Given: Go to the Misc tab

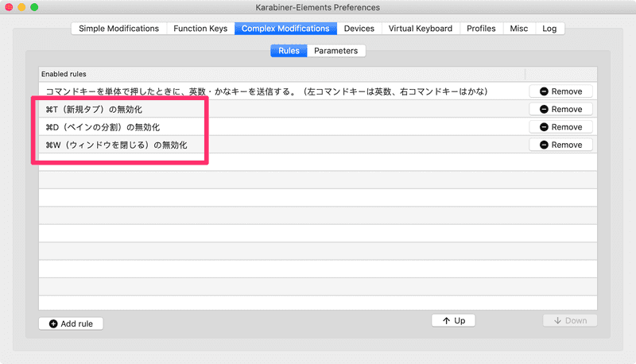Looking at the screenshot, I should click(519, 29).
